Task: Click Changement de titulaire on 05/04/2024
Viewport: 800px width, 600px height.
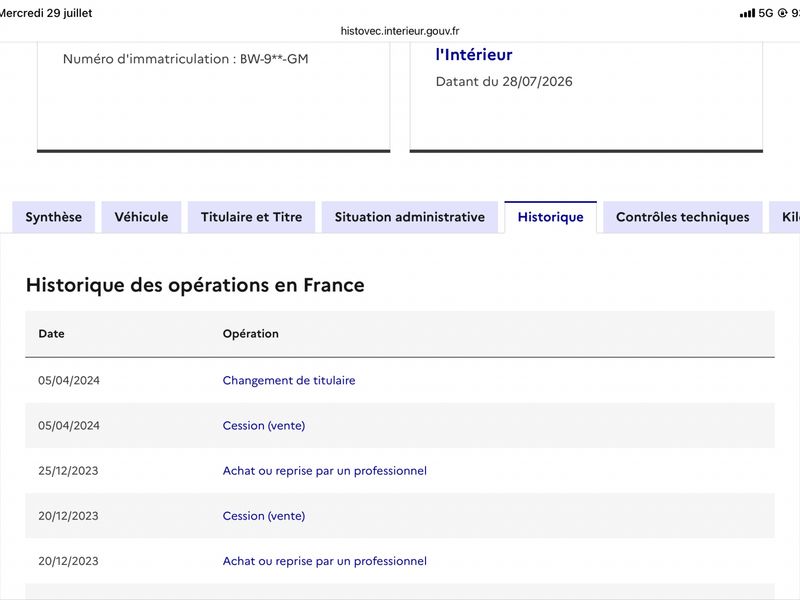Action: [x=289, y=381]
